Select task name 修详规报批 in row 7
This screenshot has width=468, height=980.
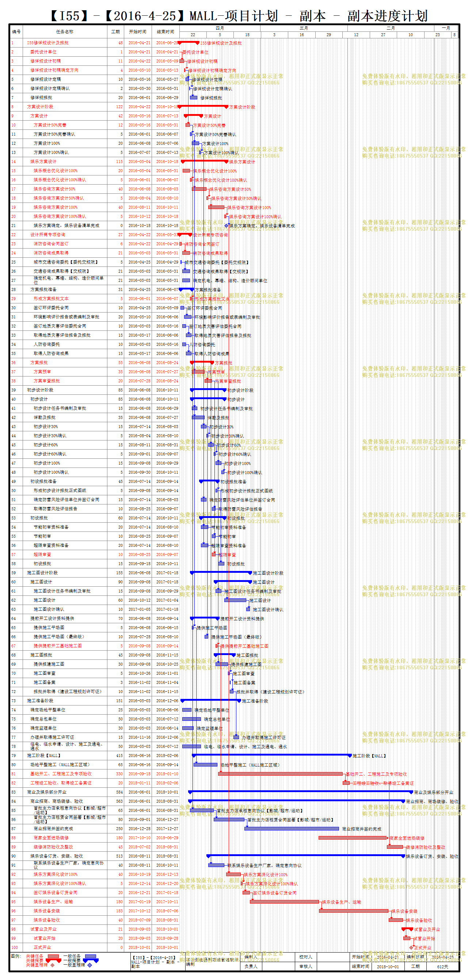click(x=41, y=97)
